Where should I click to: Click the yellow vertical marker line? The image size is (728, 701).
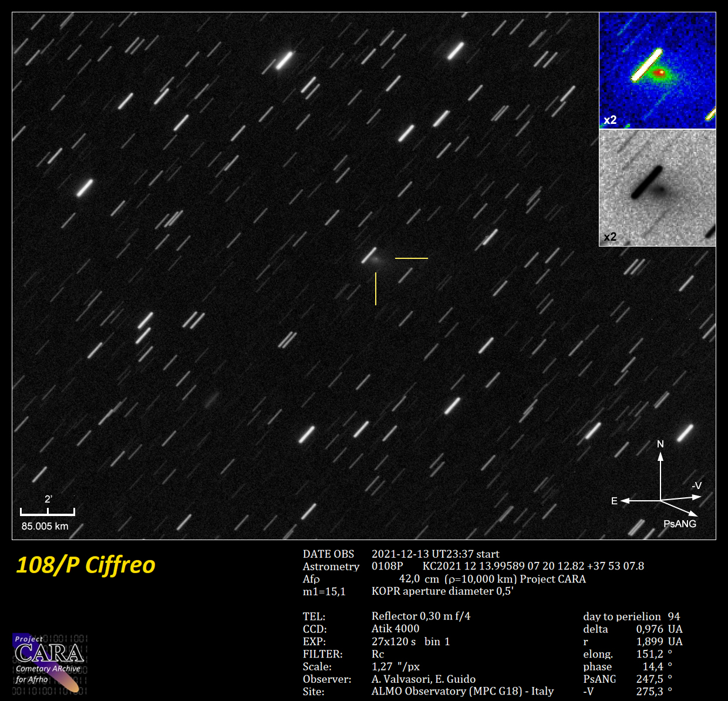[x=376, y=288]
